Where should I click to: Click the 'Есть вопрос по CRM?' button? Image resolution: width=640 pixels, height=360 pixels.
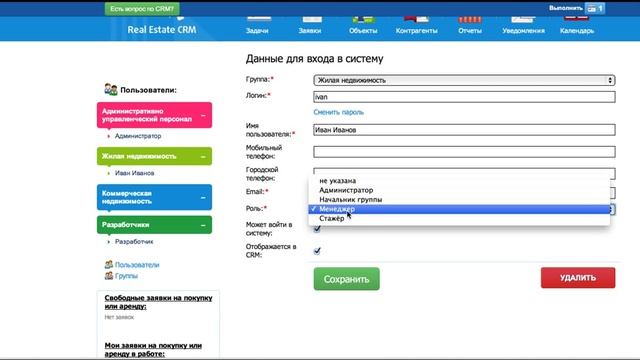142,9
